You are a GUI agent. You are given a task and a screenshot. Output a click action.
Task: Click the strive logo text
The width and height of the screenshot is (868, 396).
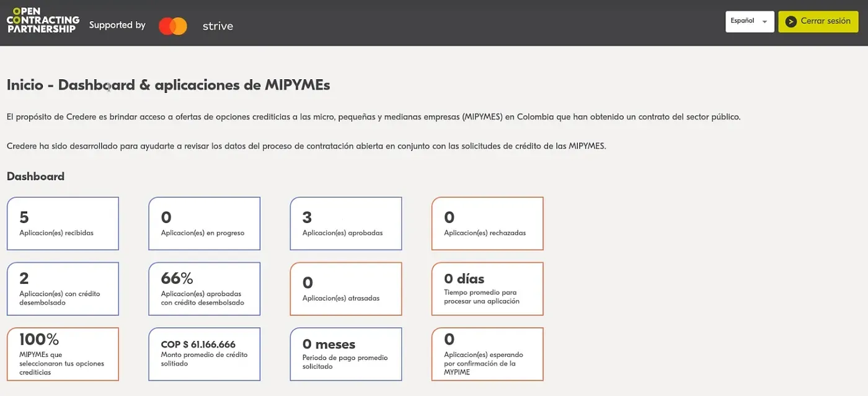(x=218, y=26)
